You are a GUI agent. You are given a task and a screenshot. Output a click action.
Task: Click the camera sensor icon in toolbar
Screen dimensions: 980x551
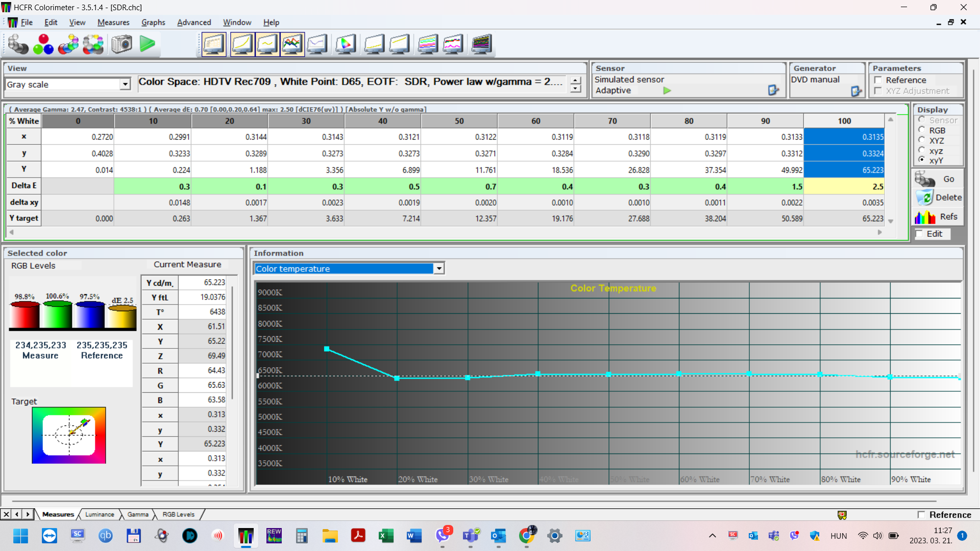[122, 44]
